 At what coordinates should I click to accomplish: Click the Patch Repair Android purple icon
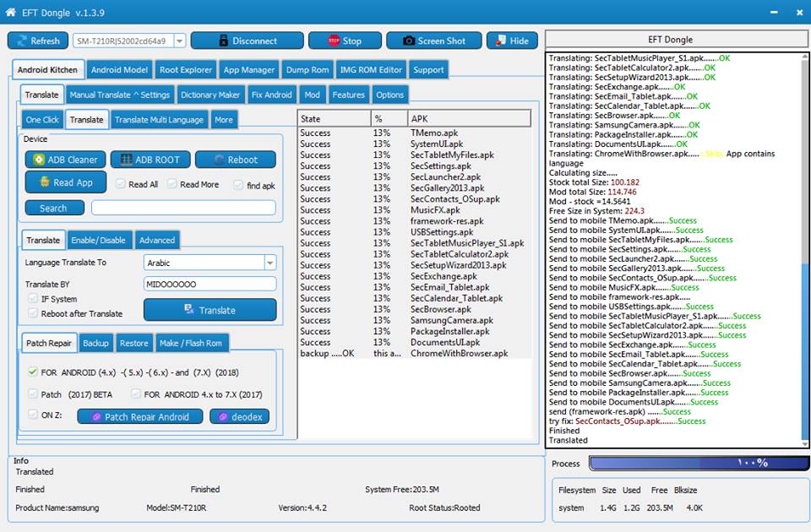96,416
